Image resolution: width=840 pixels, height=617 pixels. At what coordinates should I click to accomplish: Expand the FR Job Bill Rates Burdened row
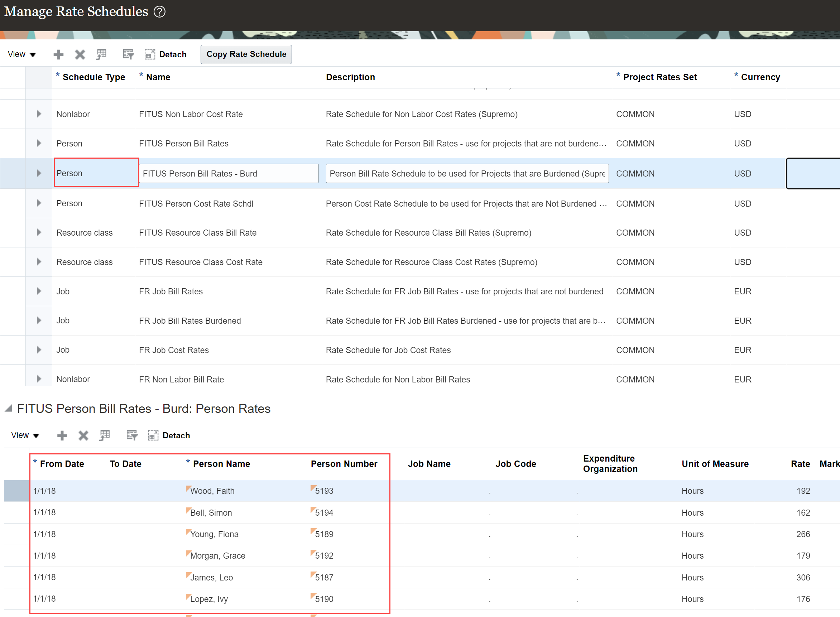coord(39,320)
